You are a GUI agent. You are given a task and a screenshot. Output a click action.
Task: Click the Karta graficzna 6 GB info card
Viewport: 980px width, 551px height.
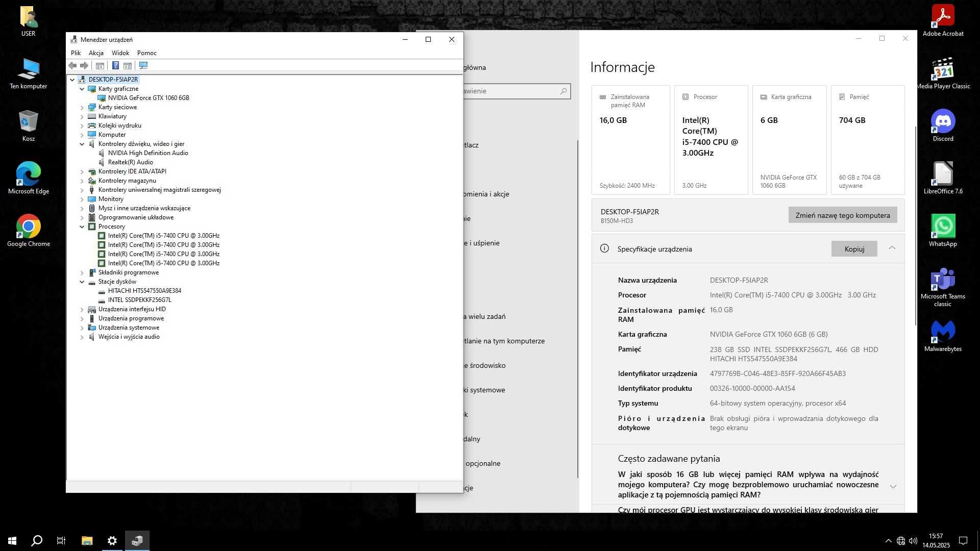pyautogui.click(x=790, y=140)
